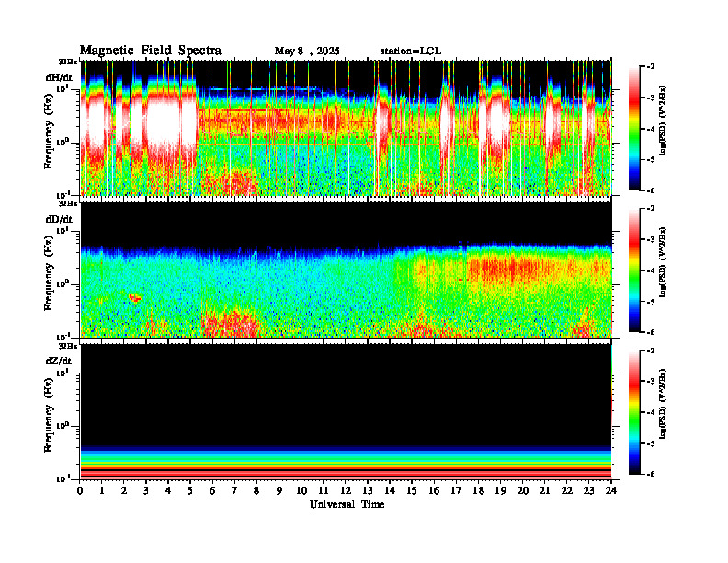Viewport: 728px width, 563px height.
Task: Click the "32Hz" tick of dZ/dt panel
Action: pos(68,346)
